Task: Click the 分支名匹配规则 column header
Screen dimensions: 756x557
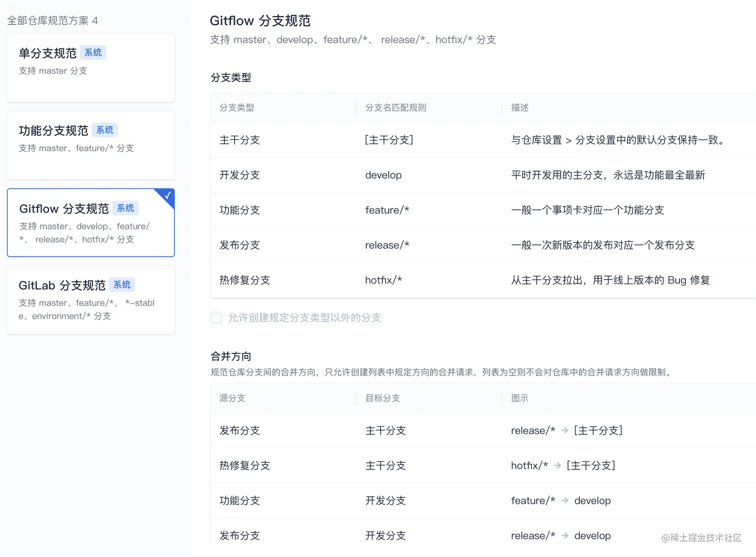Action: 396,107
